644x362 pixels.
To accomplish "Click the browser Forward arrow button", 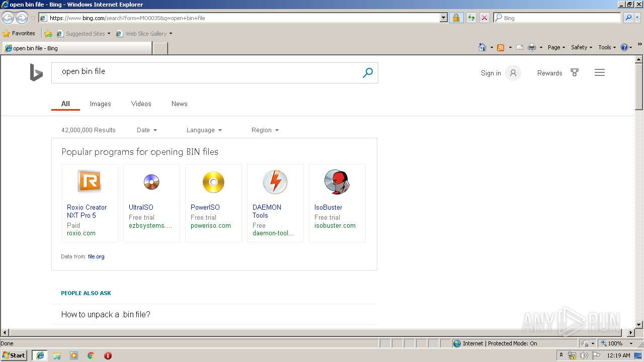I will [22, 18].
